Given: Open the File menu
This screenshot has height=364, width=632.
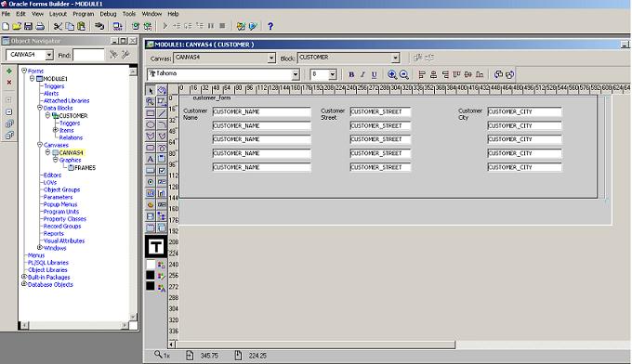Looking at the screenshot, I should (7, 14).
